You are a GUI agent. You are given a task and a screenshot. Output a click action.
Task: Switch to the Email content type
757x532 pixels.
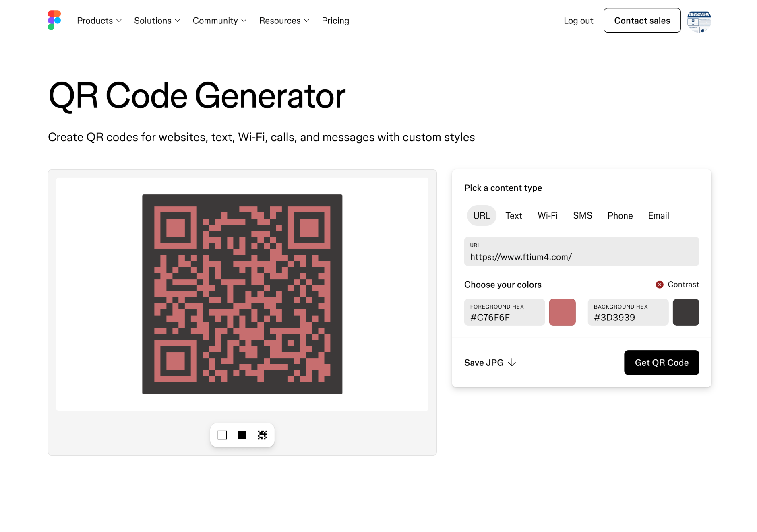[x=659, y=216]
